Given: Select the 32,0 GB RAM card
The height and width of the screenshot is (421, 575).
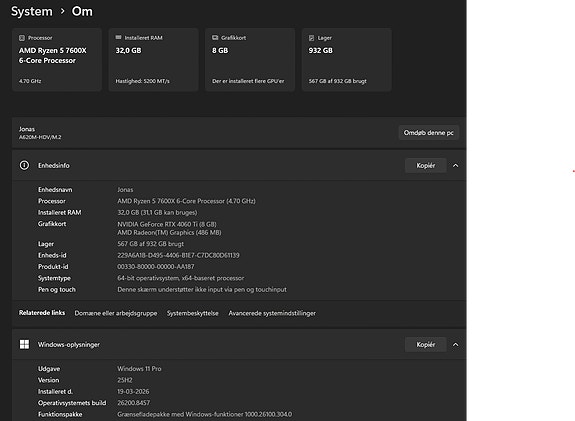Looking at the screenshot, I should (153, 59).
